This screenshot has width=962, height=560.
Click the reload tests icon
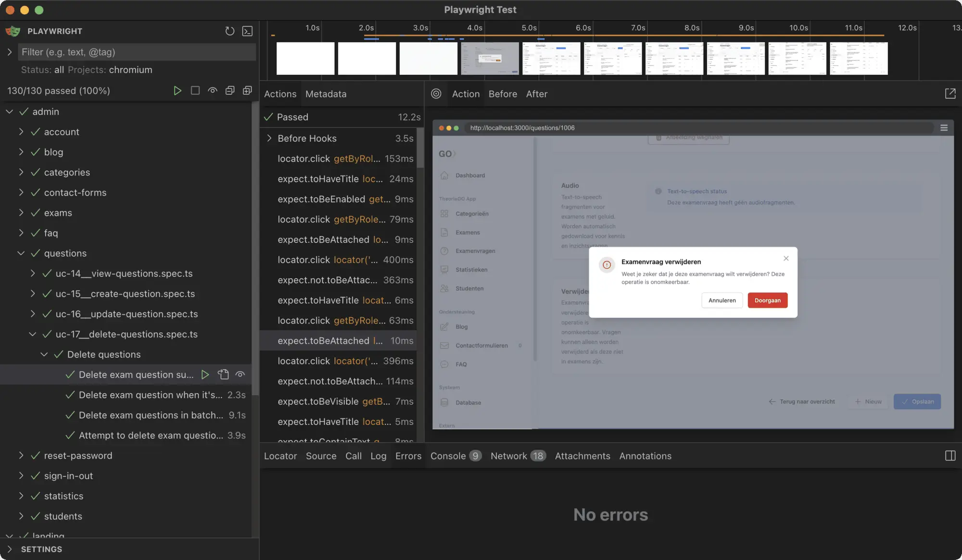tap(229, 31)
